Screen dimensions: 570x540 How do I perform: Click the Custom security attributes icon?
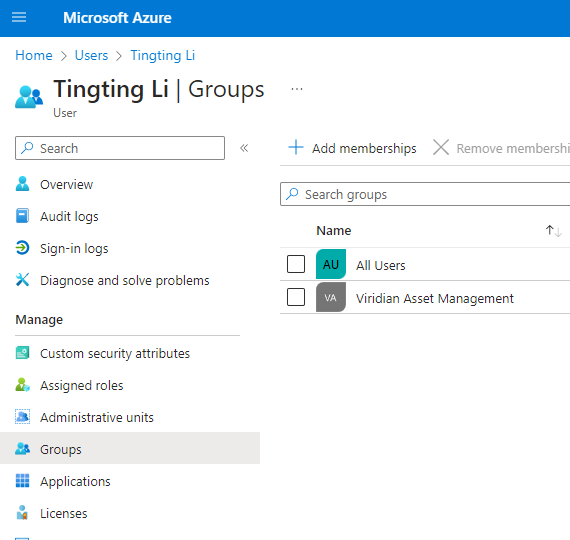(23, 353)
